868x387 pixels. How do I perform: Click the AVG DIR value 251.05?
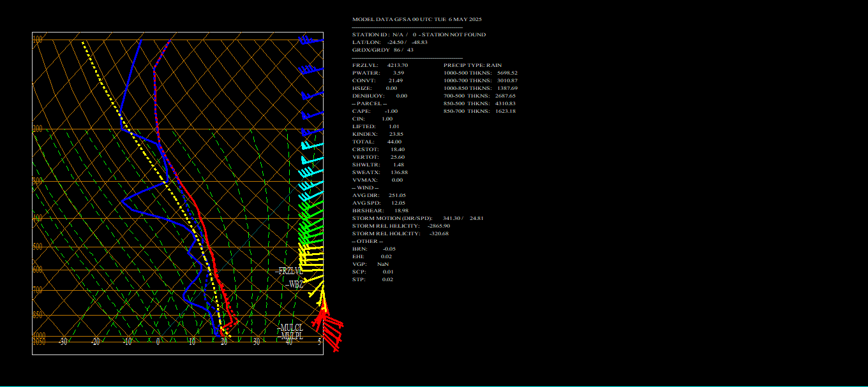click(x=397, y=195)
